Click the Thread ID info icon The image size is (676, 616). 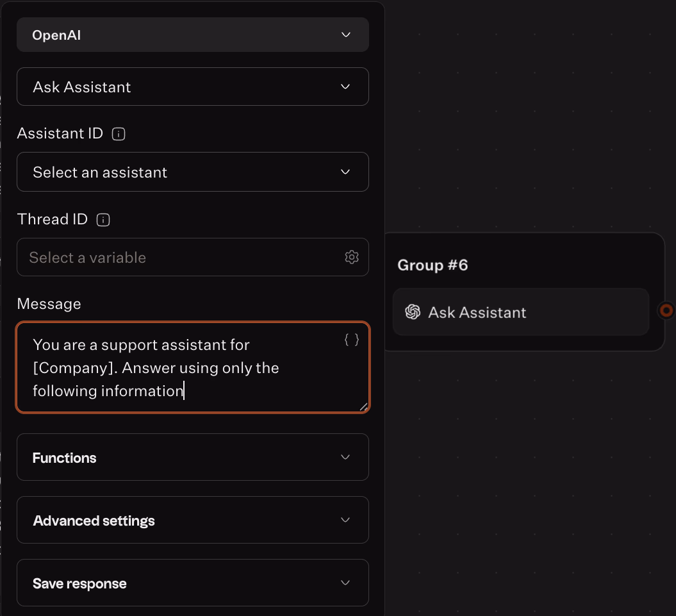(103, 220)
